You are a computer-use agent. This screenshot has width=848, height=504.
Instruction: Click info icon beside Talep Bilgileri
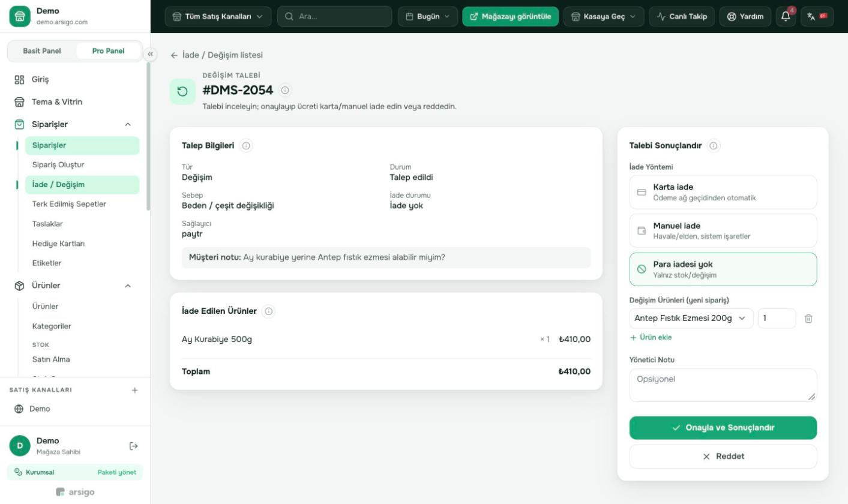(x=246, y=145)
